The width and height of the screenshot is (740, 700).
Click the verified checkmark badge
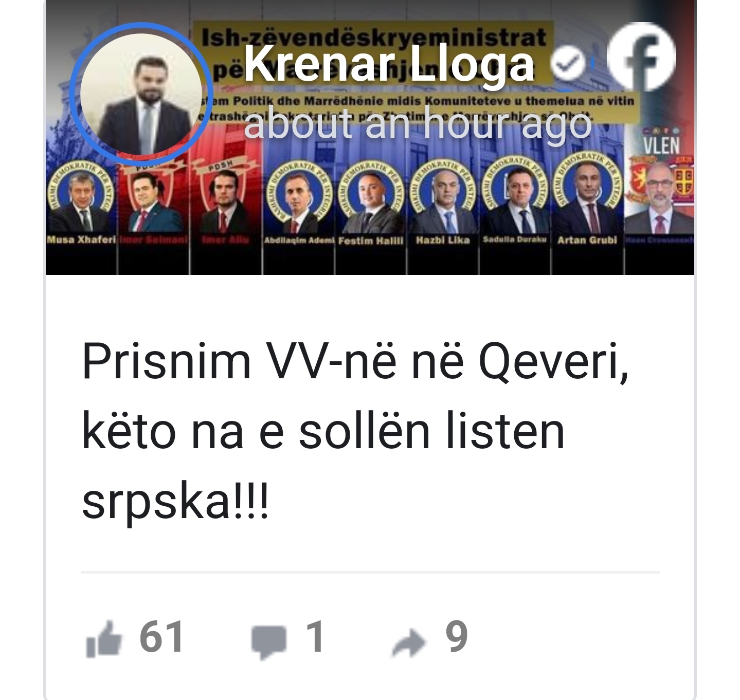point(568,65)
